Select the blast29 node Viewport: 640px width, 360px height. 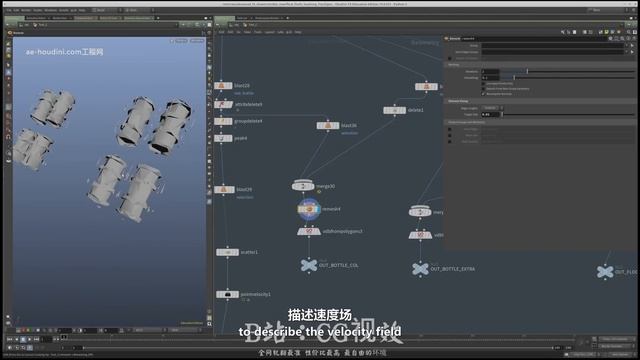click(224, 189)
